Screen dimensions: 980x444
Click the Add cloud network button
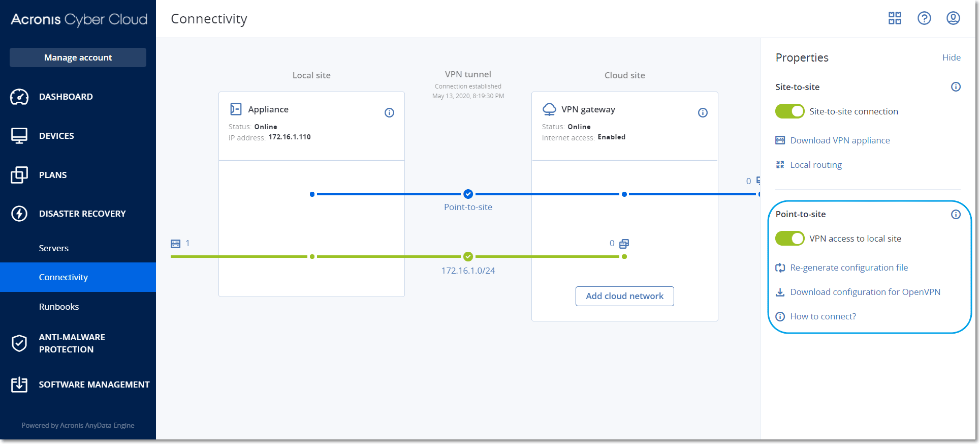click(x=624, y=296)
